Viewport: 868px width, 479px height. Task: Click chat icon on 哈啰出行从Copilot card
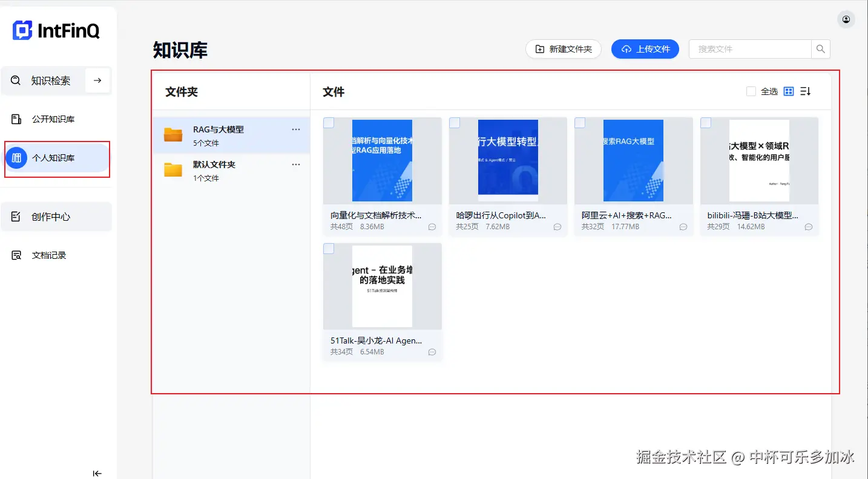557,227
